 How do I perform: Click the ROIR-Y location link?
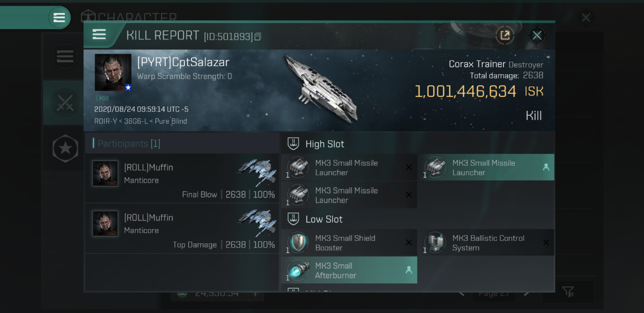[106, 121]
